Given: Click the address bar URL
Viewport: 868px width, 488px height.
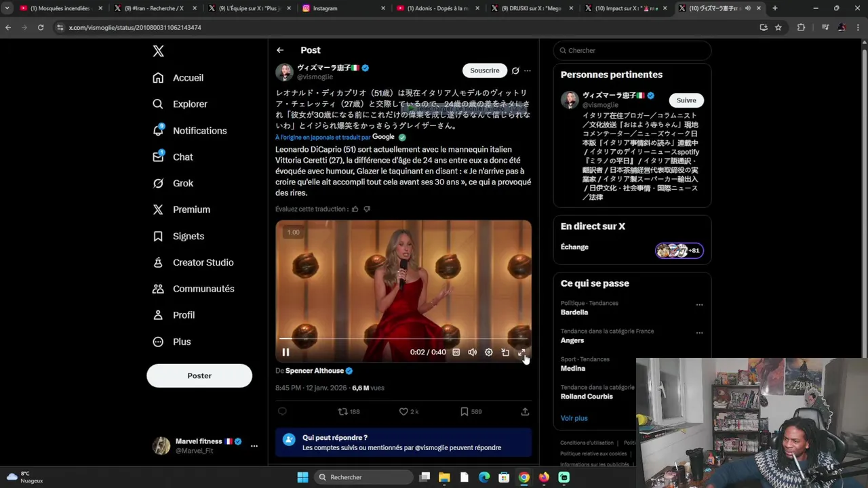Looking at the screenshot, I should pyautogui.click(x=135, y=28).
